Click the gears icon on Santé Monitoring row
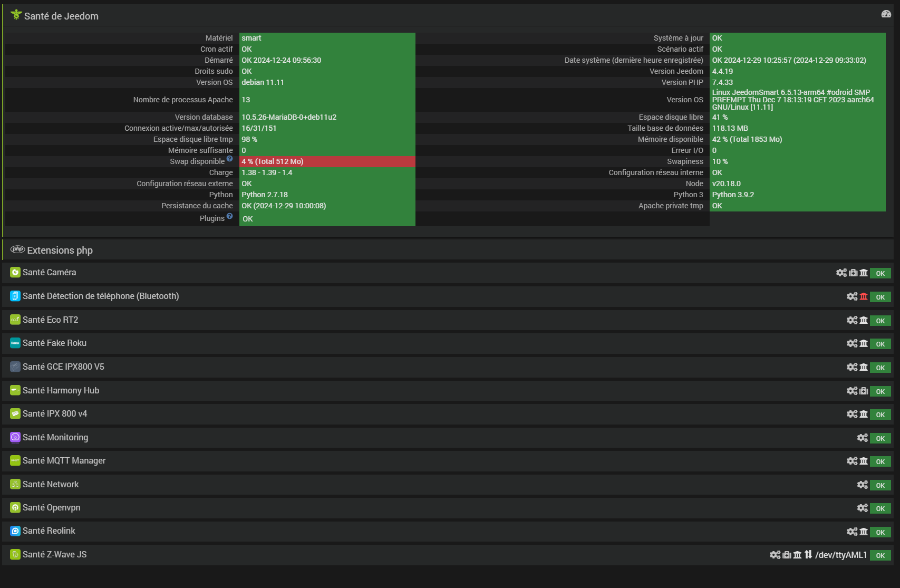 [x=862, y=438]
